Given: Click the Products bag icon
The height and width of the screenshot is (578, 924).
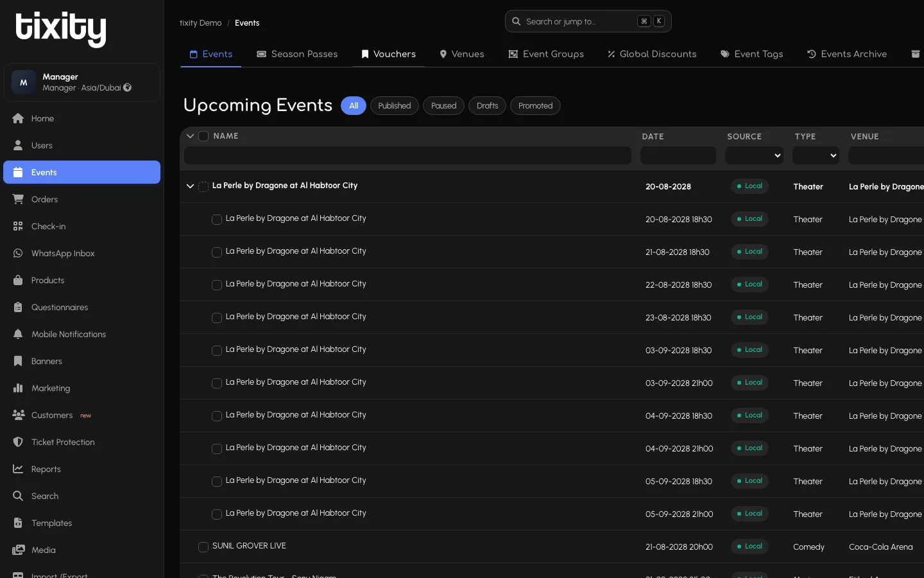Looking at the screenshot, I should (x=18, y=280).
